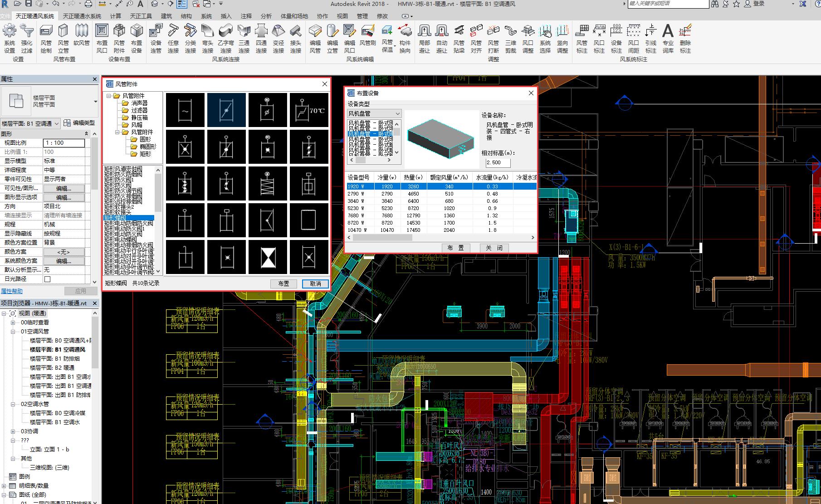The width and height of the screenshot is (821, 504).
Task: Open the 楼层平面 B1 view selector dropdown
Action: click(30, 123)
